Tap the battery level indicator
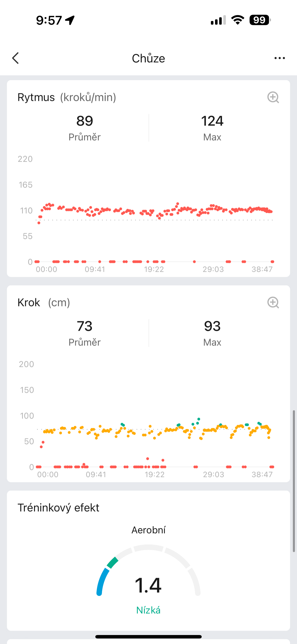The width and height of the screenshot is (297, 644). click(x=260, y=20)
